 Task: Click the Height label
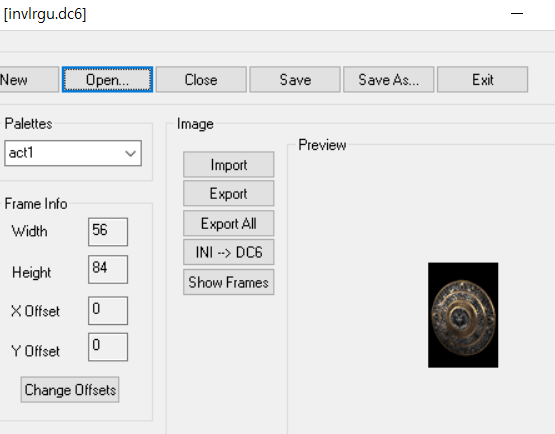click(32, 273)
